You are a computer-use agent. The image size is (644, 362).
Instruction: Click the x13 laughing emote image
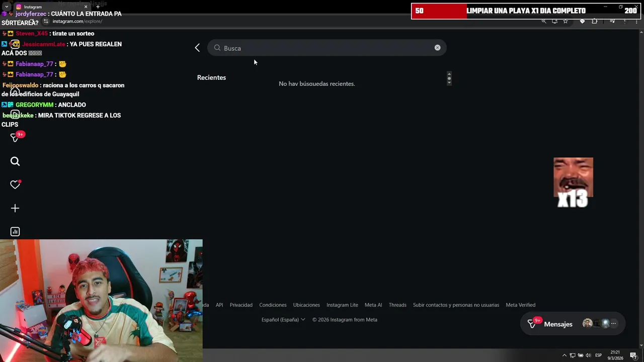click(573, 183)
